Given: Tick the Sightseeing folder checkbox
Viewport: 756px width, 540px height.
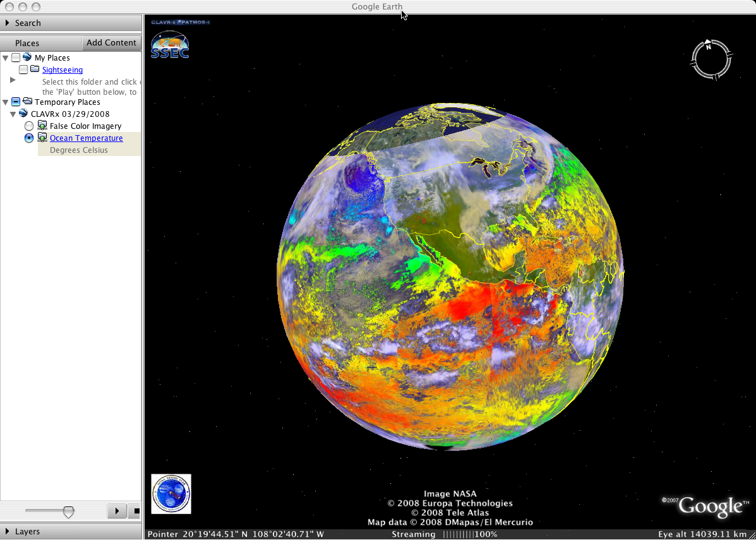Looking at the screenshot, I should point(23,70).
